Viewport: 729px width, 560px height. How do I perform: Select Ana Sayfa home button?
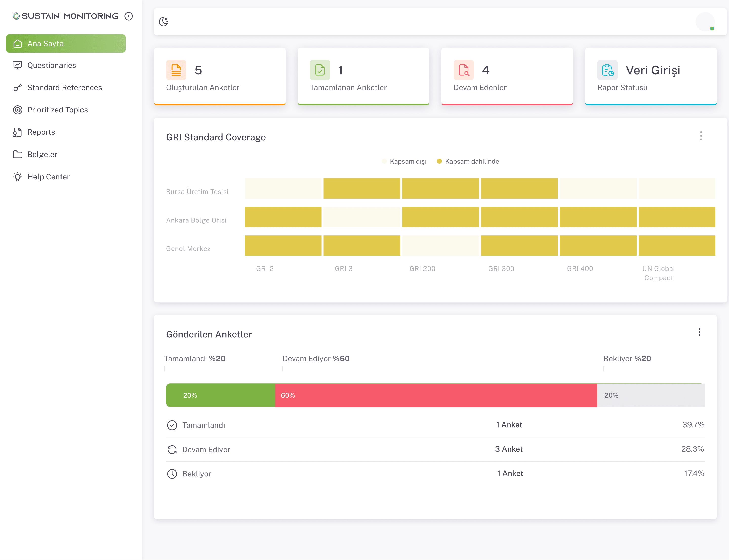click(66, 44)
